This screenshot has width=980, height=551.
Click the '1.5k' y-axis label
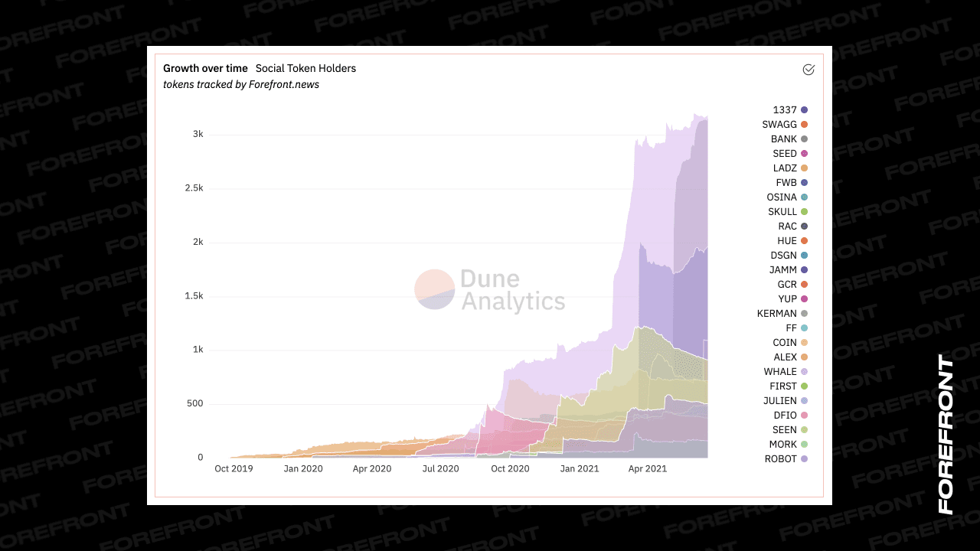tap(194, 296)
